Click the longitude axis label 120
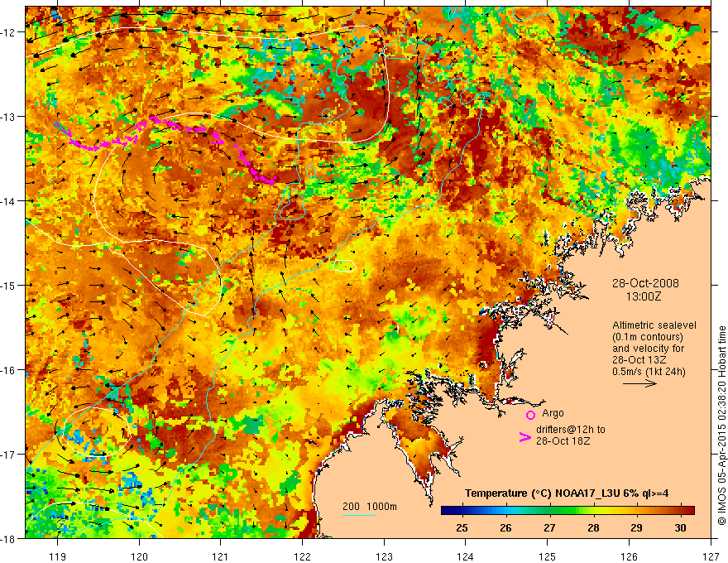This screenshot has height=563, width=728. coord(139,556)
